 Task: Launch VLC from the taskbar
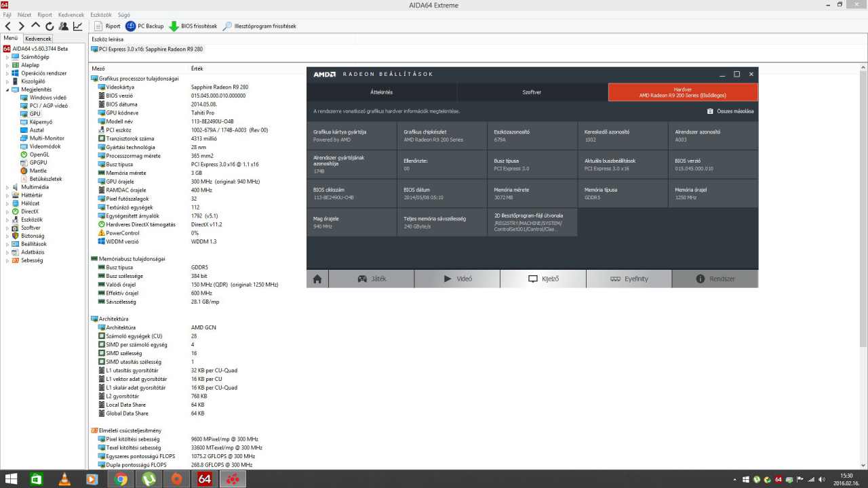(x=64, y=479)
